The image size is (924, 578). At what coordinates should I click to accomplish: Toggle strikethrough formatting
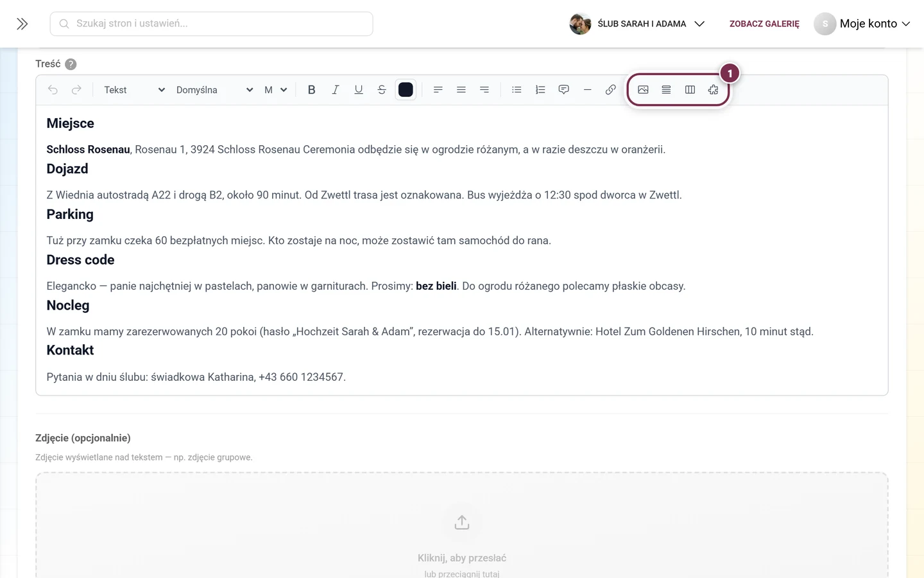click(382, 90)
